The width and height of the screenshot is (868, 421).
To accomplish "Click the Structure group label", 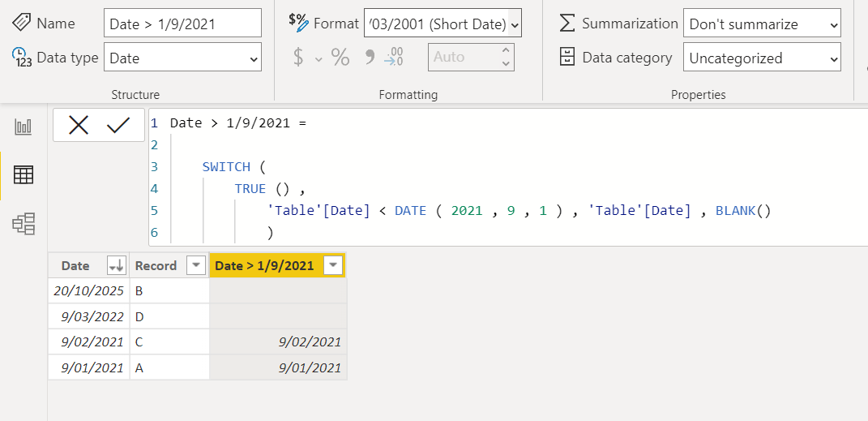I will [135, 95].
